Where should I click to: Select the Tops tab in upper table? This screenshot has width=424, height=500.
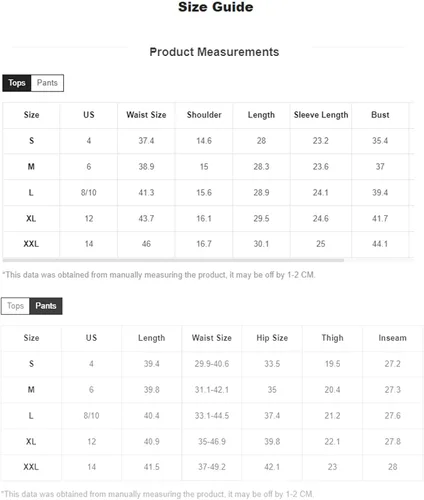pos(17,83)
